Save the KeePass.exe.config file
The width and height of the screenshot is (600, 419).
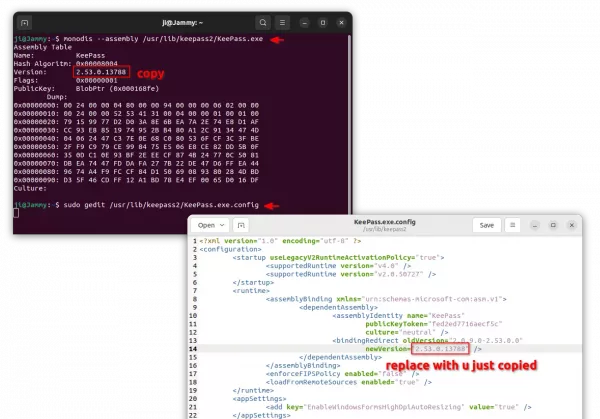(487, 225)
